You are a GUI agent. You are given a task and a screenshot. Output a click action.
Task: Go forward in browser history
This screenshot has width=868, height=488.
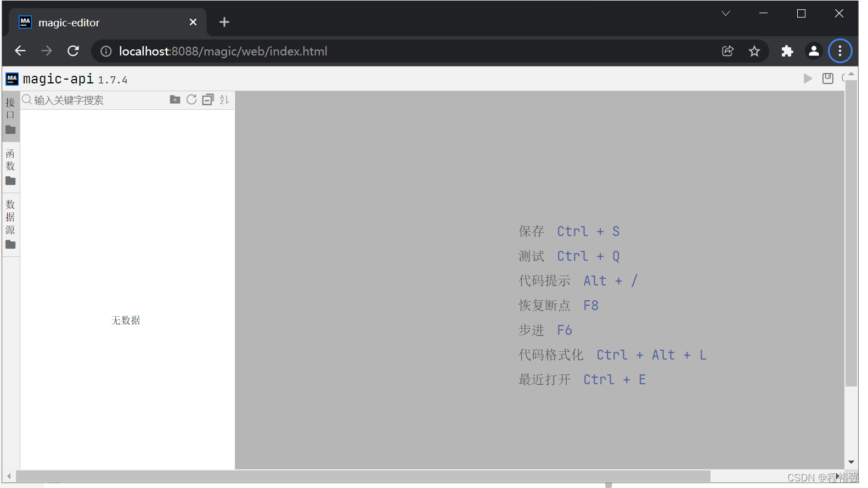(47, 51)
